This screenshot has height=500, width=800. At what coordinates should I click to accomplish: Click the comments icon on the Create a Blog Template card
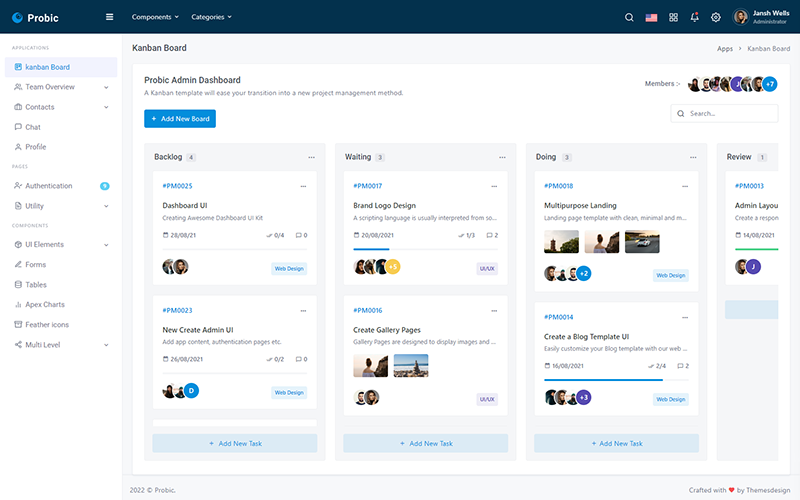point(680,366)
